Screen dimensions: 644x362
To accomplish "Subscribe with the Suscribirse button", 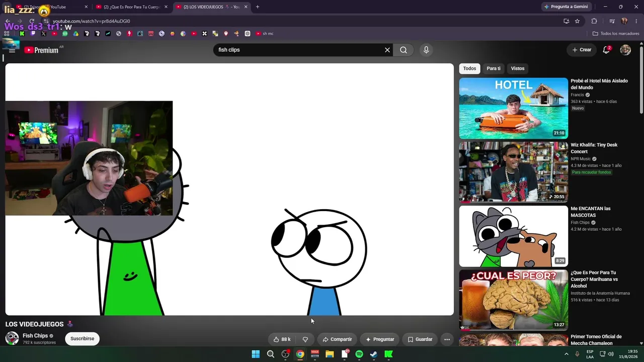I will [83, 339].
